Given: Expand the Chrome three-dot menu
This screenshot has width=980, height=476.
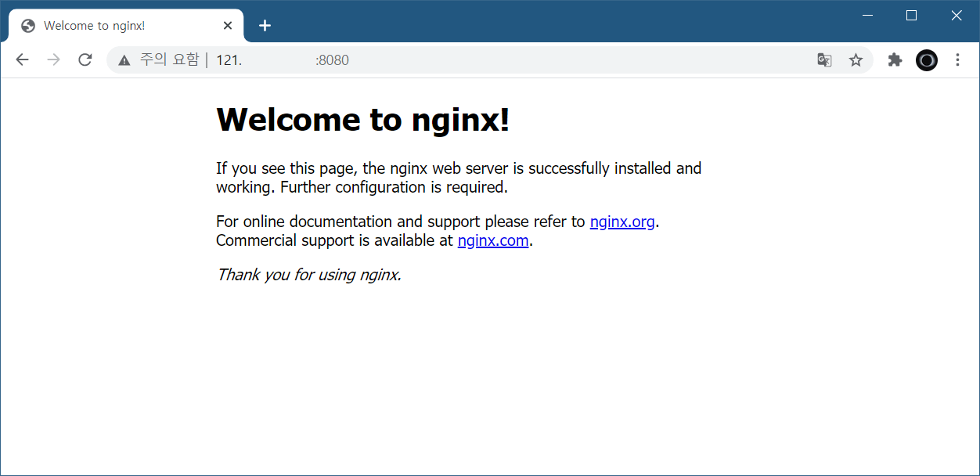Looking at the screenshot, I should tap(957, 60).
